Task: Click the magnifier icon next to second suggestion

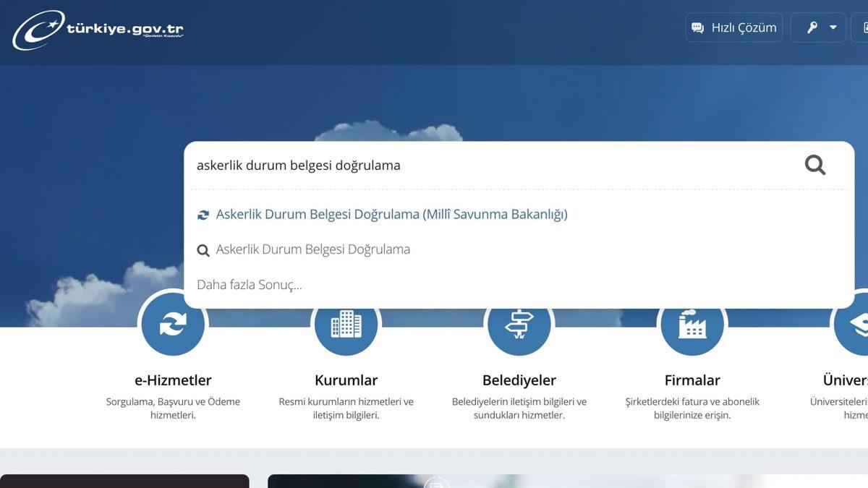Action: tap(203, 249)
